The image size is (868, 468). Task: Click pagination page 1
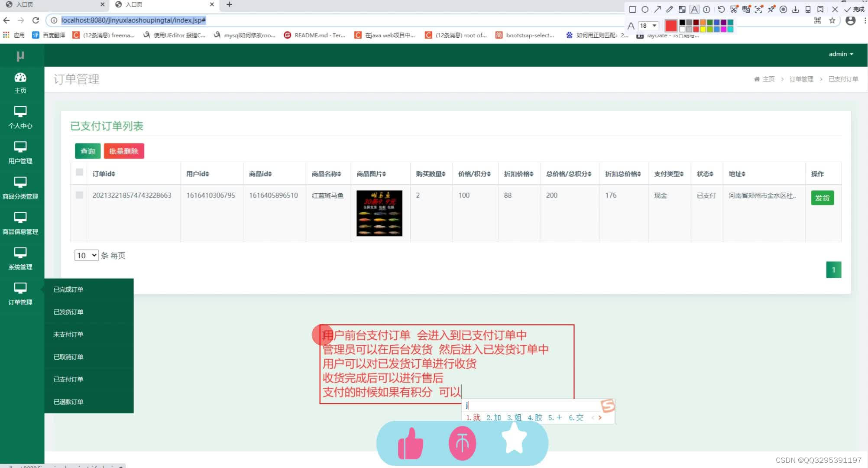click(833, 270)
